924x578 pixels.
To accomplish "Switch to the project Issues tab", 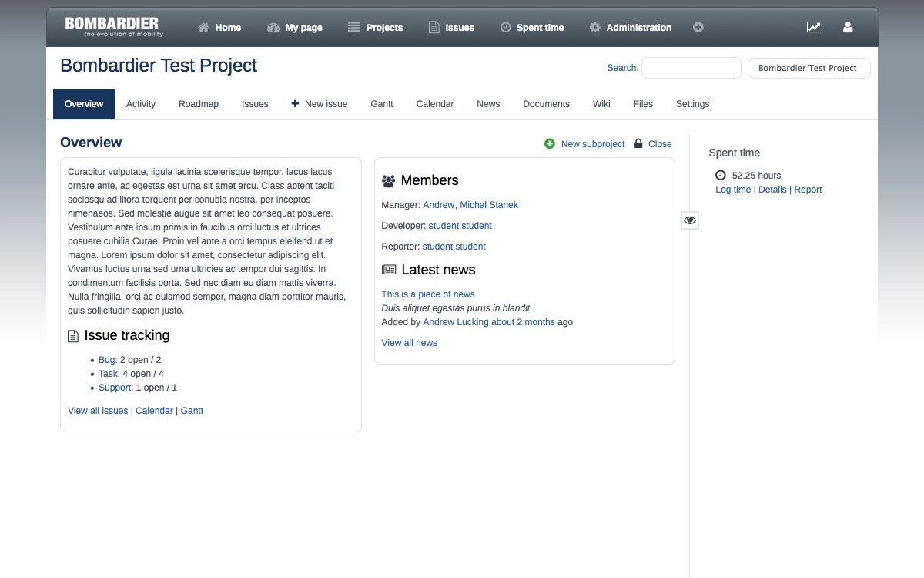I will 255,104.
